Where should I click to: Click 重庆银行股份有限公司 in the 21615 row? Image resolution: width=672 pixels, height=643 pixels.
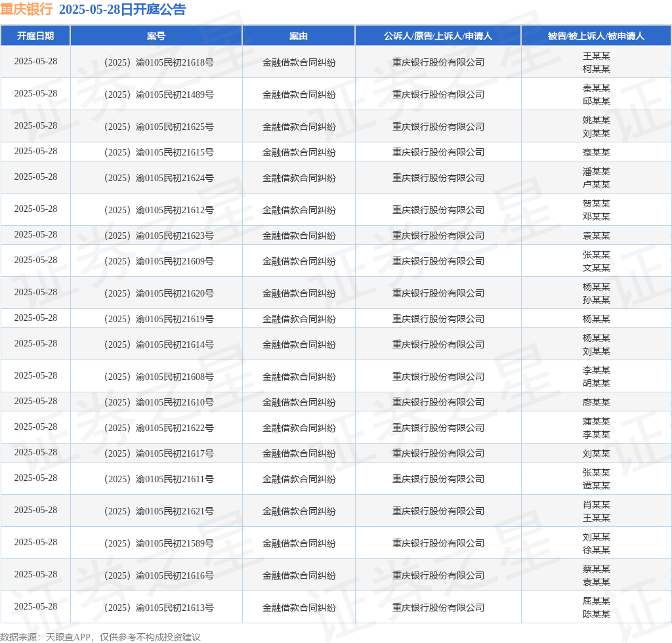438,152
